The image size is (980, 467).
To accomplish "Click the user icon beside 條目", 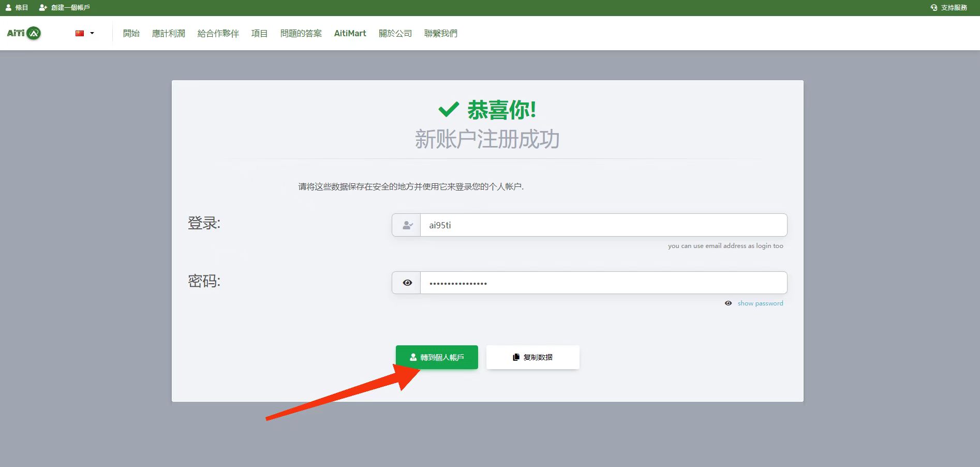I will (7, 7).
